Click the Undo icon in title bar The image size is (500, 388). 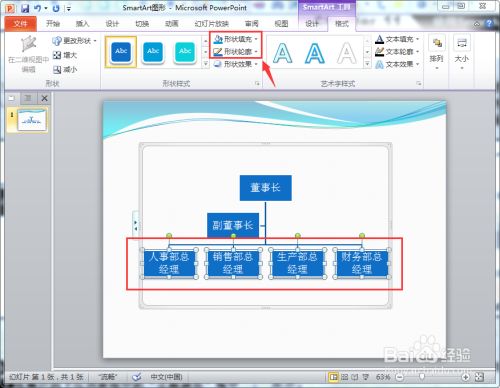[x=37, y=8]
